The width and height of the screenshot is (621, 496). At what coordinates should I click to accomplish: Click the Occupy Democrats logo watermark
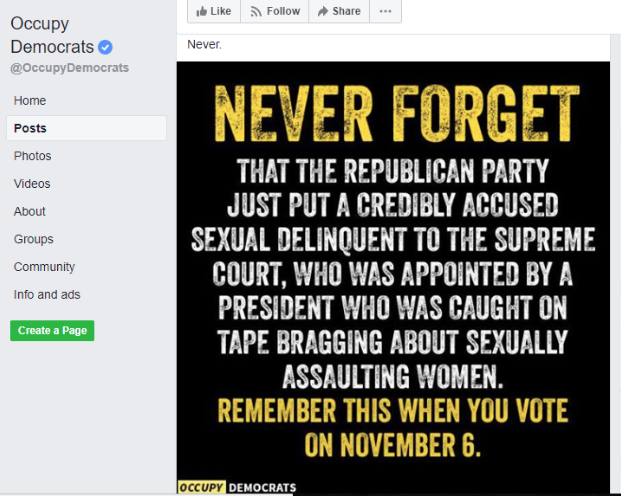point(237,487)
